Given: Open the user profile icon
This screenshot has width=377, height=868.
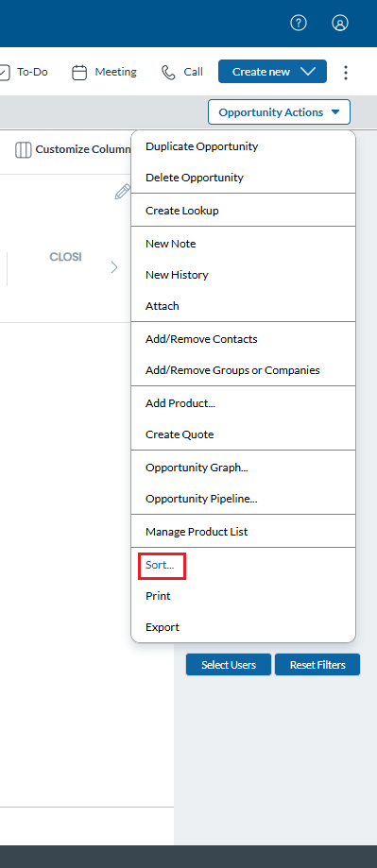Looking at the screenshot, I should click(340, 23).
